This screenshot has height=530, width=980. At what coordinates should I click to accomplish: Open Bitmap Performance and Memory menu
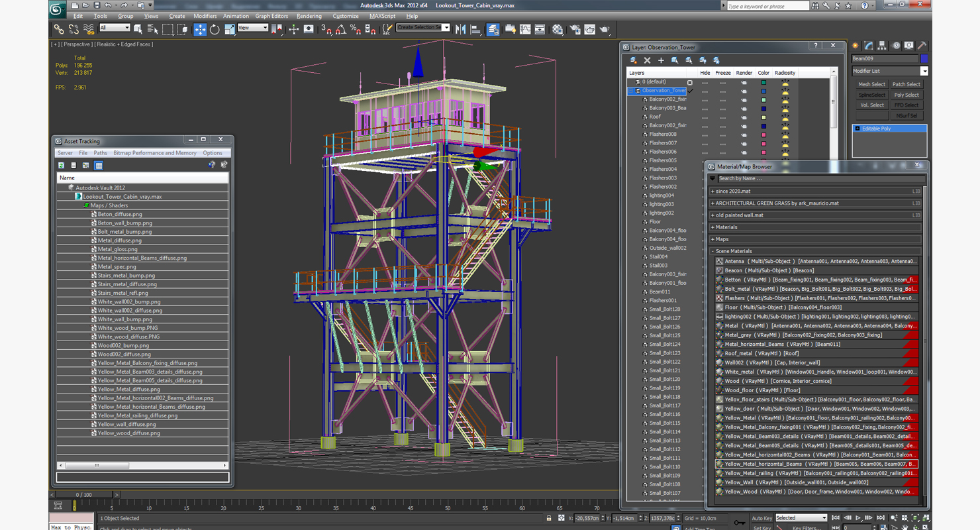point(154,153)
